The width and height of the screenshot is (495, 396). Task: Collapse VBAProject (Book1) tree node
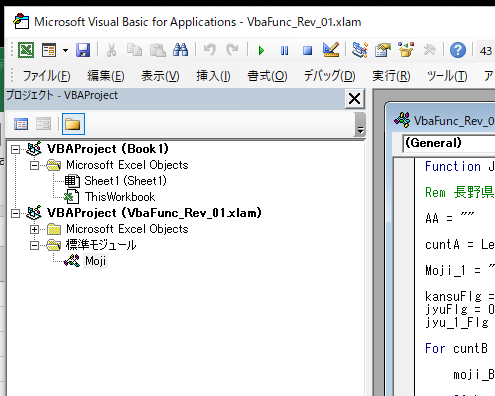pos(15,149)
